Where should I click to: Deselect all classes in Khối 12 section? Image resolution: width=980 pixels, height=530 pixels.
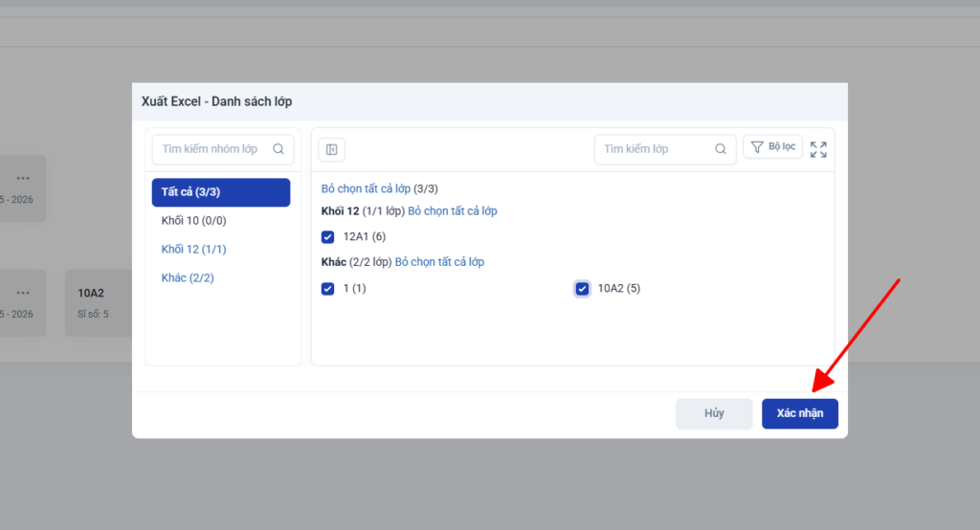(x=452, y=211)
